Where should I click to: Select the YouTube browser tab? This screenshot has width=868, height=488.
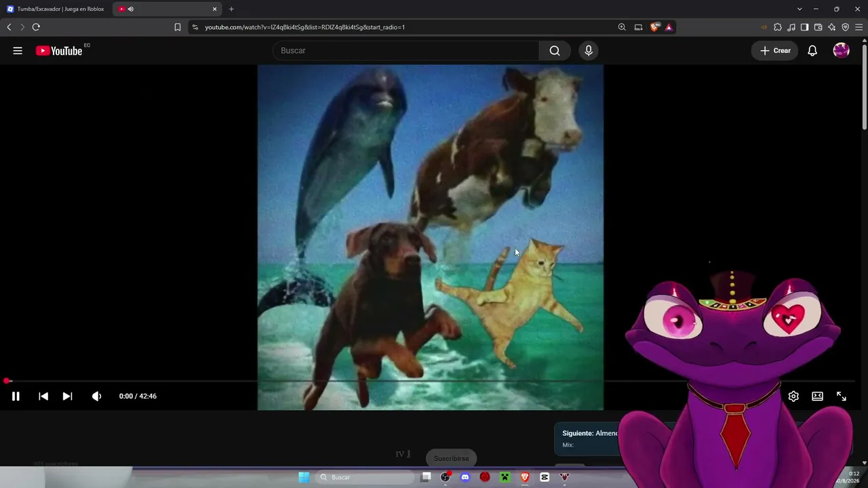tap(167, 9)
